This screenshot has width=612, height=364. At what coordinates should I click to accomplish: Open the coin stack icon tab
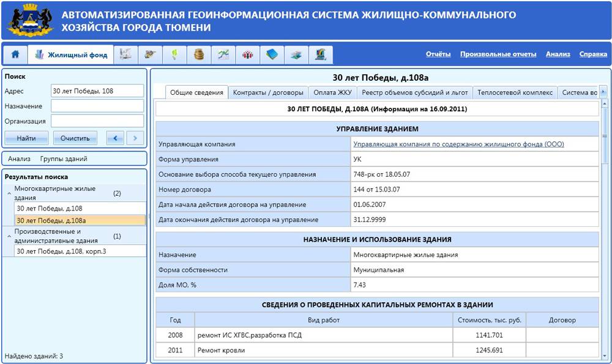[x=199, y=54]
